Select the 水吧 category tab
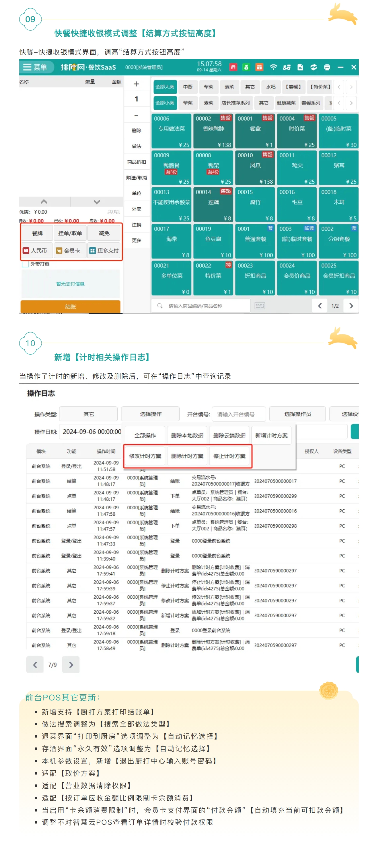 coord(270,87)
